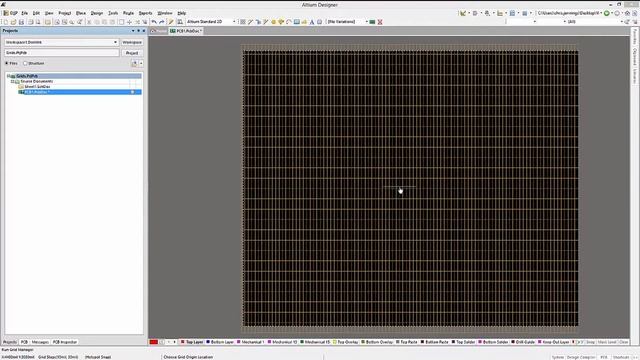Switch to the Top Overlay layer tab
The width and height of the screenshot is (640, 360).
[x=346, y=342]
